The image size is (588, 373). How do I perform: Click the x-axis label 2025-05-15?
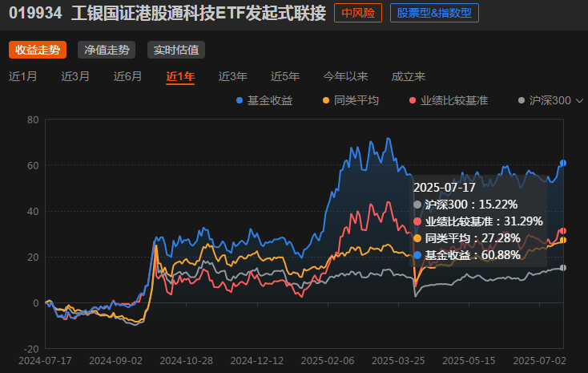469,361
